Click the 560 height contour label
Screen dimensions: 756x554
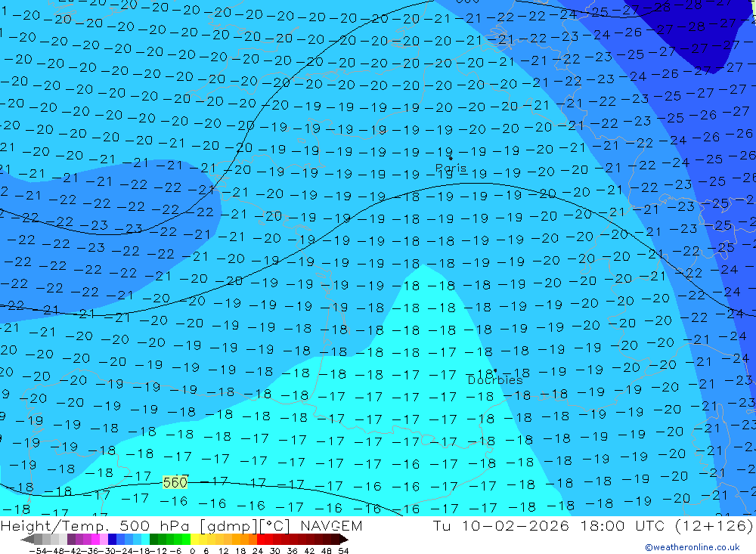[175, 482]
